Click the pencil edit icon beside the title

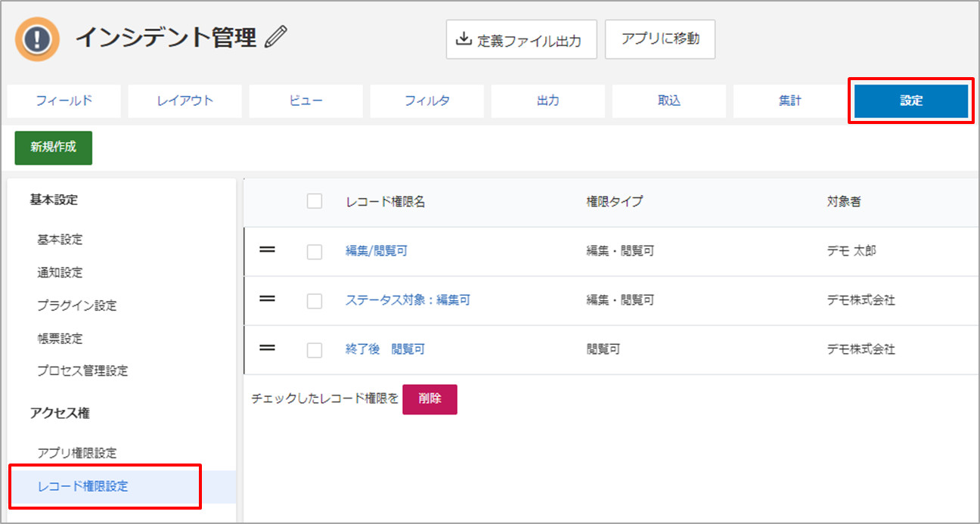point(278,37)
